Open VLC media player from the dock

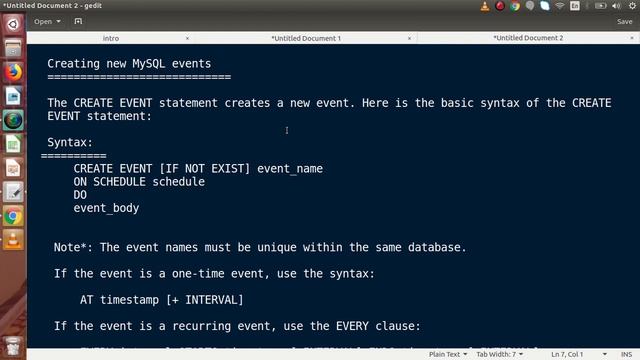coord(13,240)
